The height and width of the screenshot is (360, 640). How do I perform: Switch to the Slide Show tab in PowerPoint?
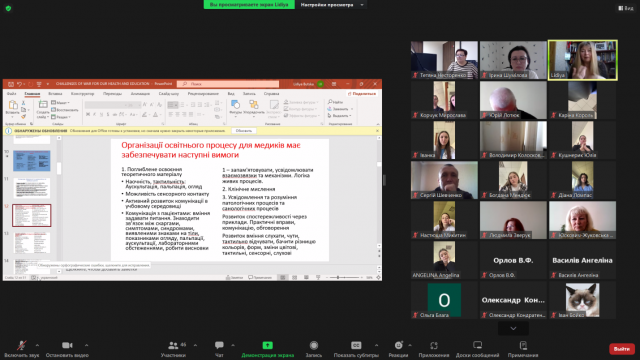(x=169, y=94)
